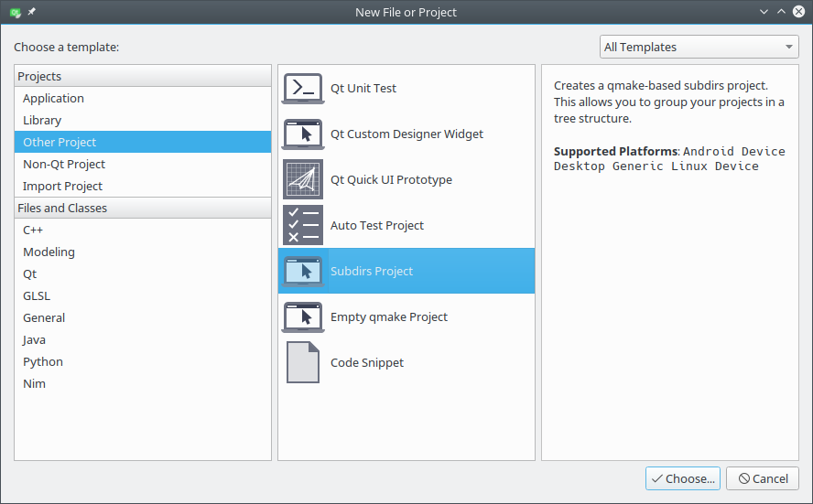Select the C++ files category

143,230
